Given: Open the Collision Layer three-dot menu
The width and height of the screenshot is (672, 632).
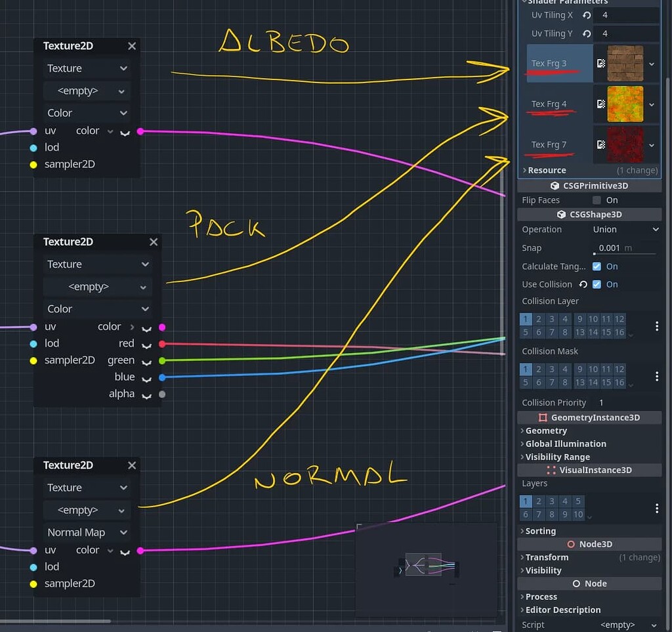Looking at the screenshot, I should (x=657, y=326).
